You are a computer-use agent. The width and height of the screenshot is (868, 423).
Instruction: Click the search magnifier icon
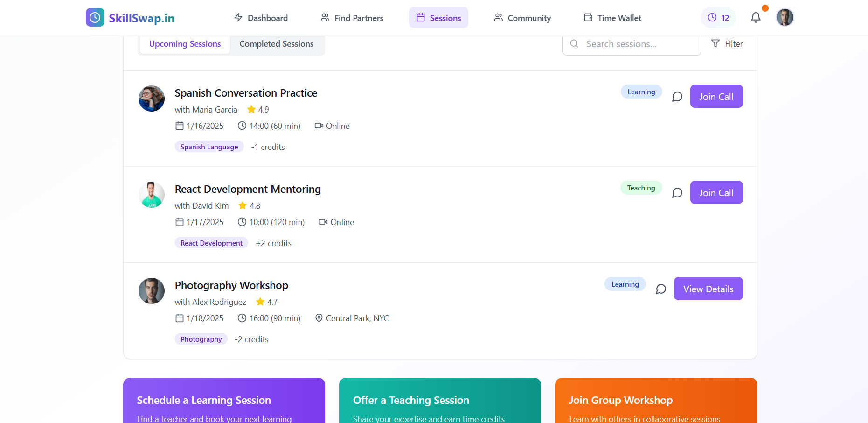575,43
